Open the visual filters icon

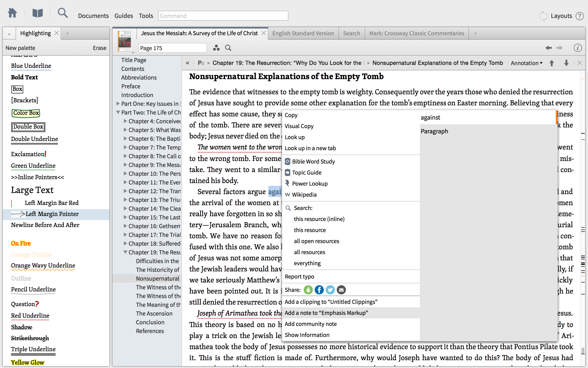tap(216, 48)
